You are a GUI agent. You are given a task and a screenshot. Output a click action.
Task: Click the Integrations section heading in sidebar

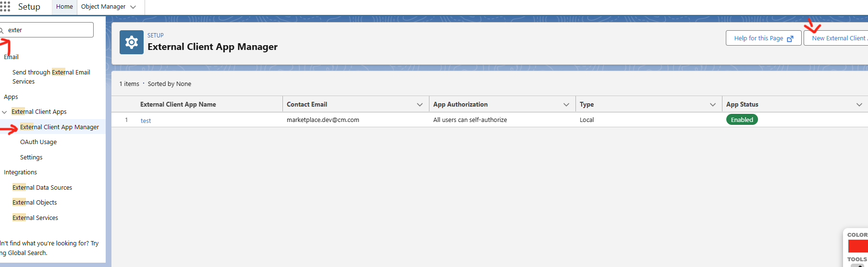(x=20, y=172)
